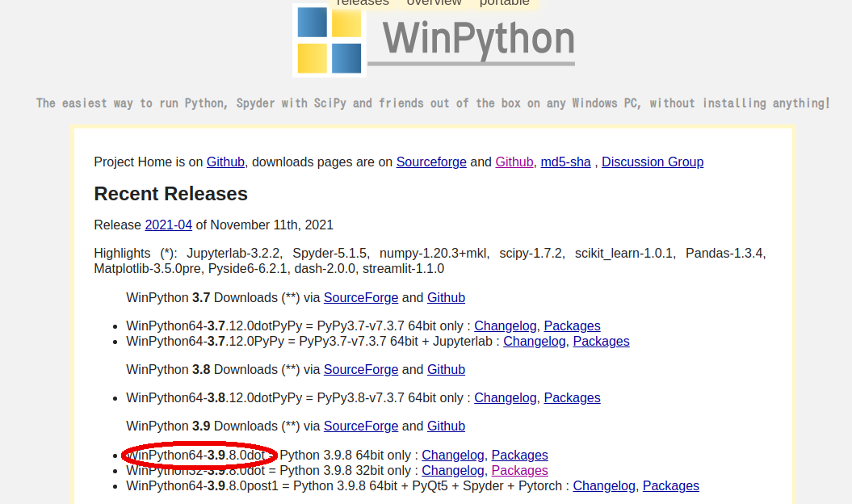852x504 pixels.
Task: Open the 2021-04 release link
Action: [168, 225]
